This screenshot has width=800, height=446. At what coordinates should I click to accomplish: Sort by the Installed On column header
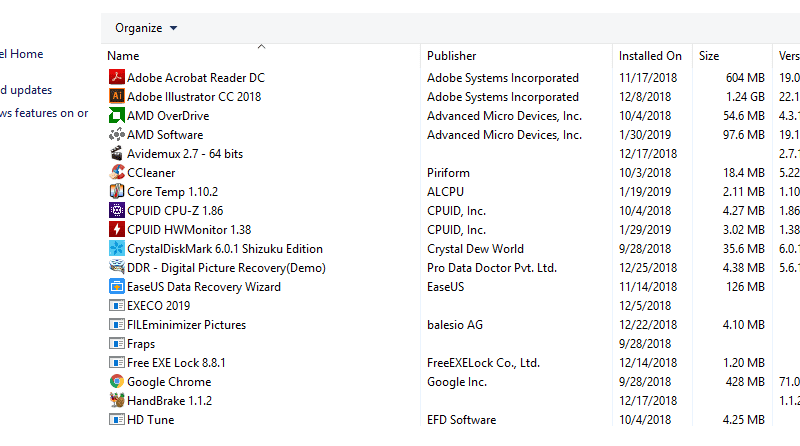coord(650,56)
